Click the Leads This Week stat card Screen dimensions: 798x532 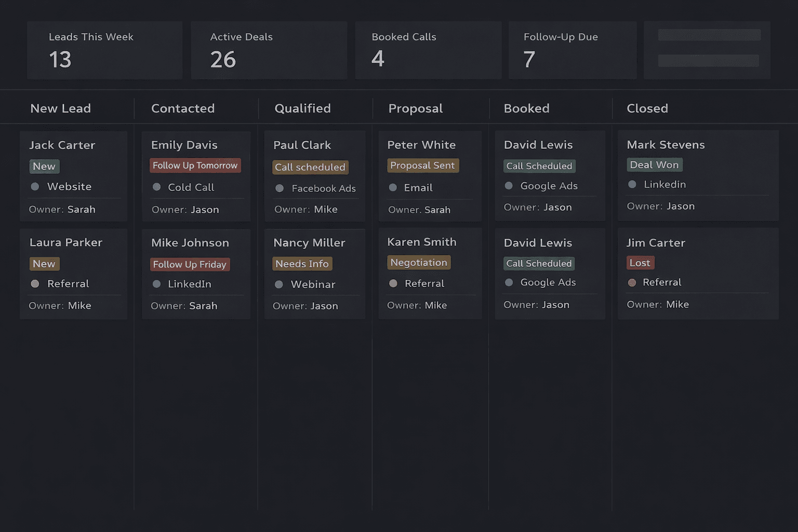tap(104, 50)
